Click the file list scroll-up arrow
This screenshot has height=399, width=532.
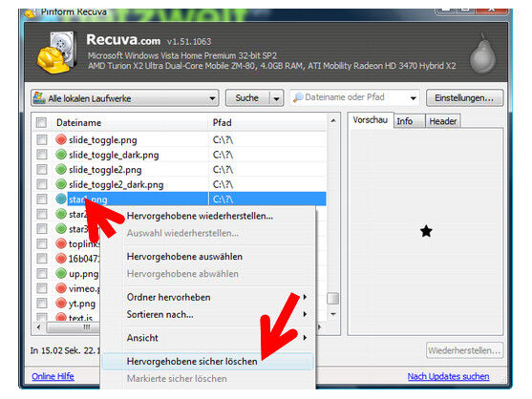pyautogui.click(x=333, y=120)
